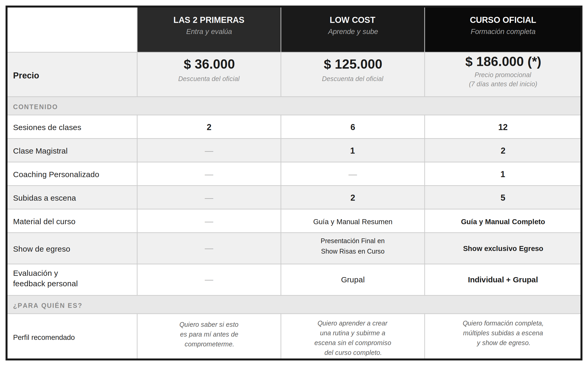
Task: Click Guía y Manual Completo cell
Action: [x=503, y=222]
